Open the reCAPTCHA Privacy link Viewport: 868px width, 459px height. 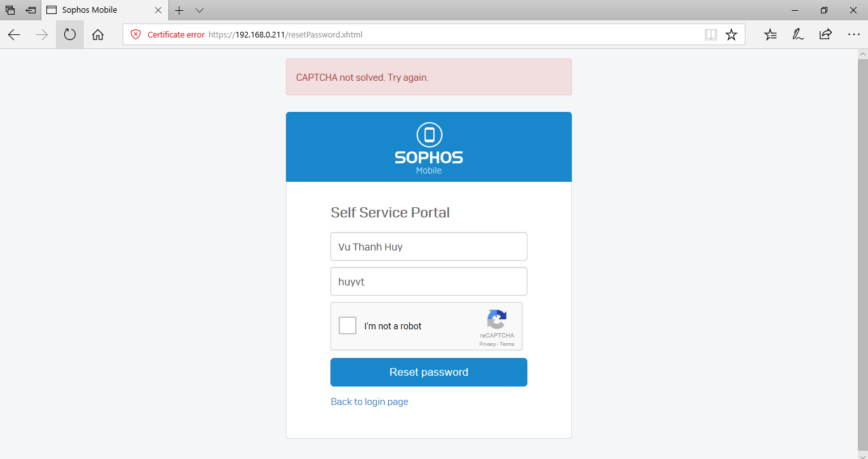click(487, 344)
